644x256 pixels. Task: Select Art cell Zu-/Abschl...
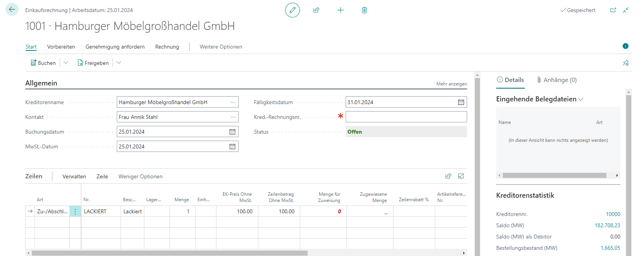[x=52, y=211]
